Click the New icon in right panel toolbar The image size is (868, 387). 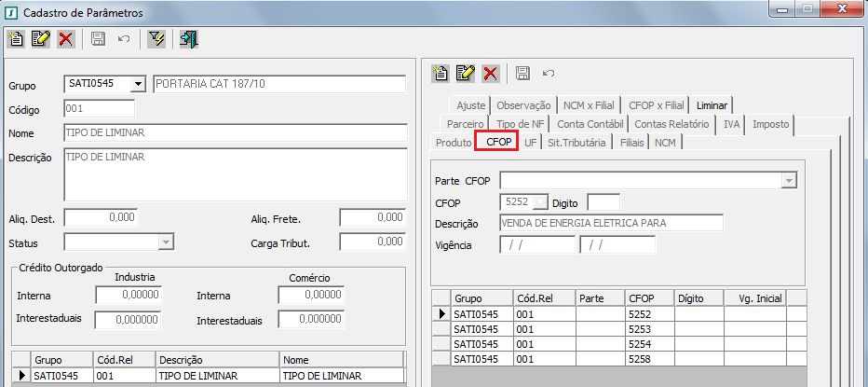point(441,73)
